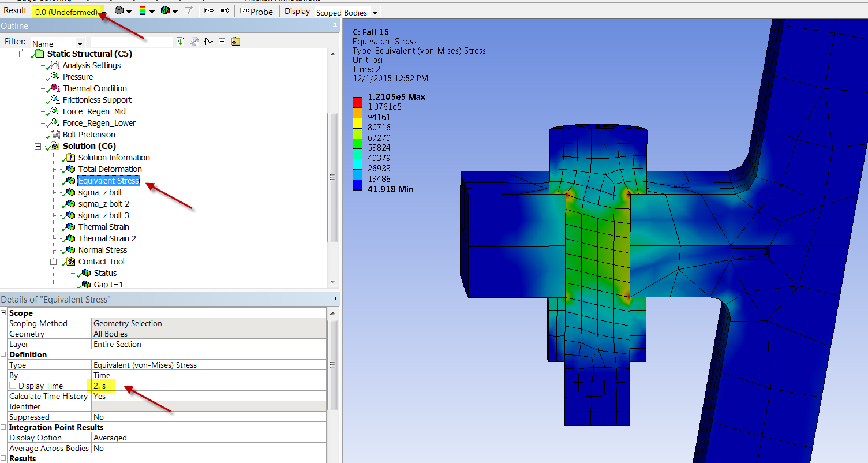
Task: Collapse the Contact Tool node
Action: pyautogui.click(x=54, y=262)
